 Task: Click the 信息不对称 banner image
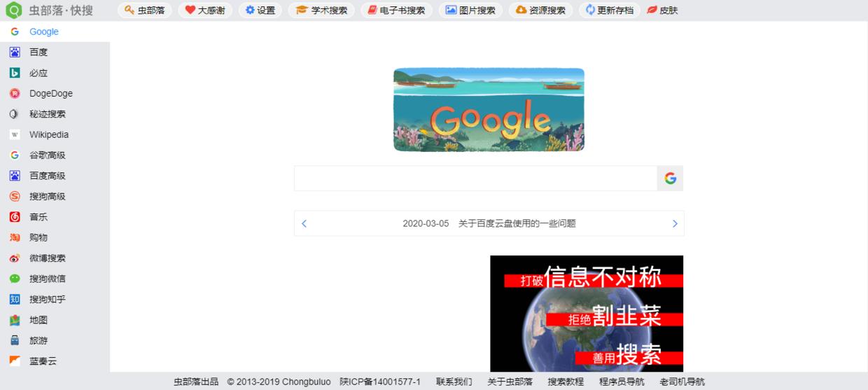click(587, 314)
